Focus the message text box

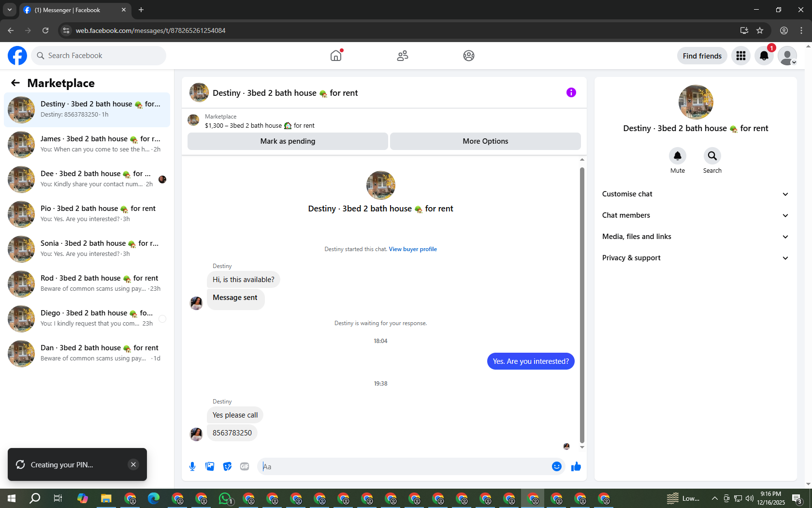(x=404, y=466)
